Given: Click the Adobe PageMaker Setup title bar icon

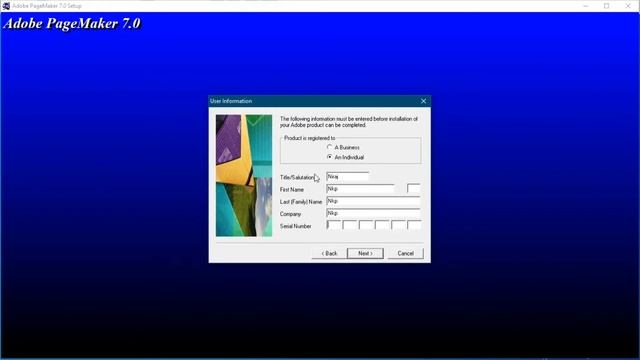Looking at the screenshot, I should tap(6, 6).
